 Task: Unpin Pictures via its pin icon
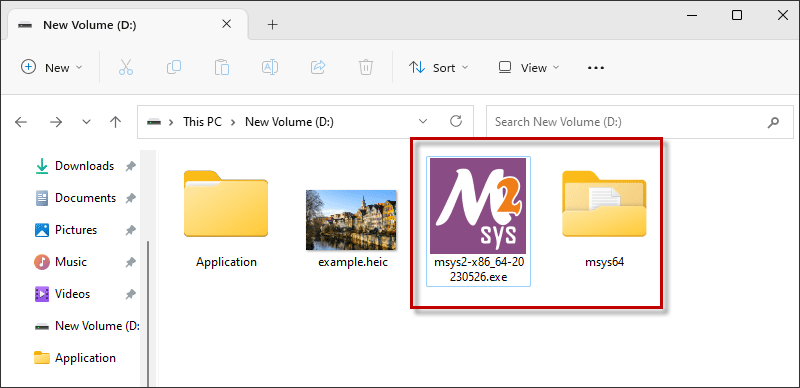tap(131, 230)
